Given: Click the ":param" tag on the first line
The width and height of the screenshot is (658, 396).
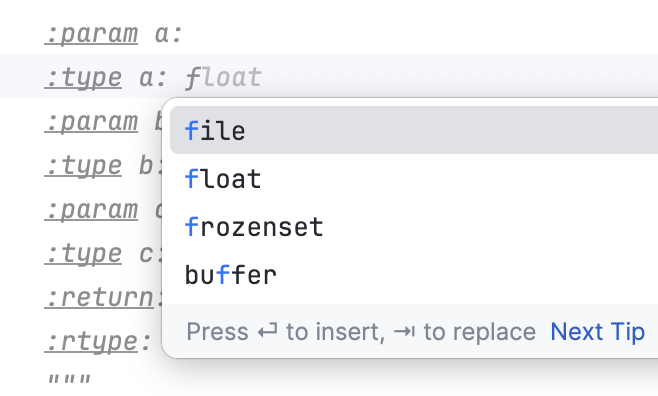Looking at the screenshot, I should 91,34.
